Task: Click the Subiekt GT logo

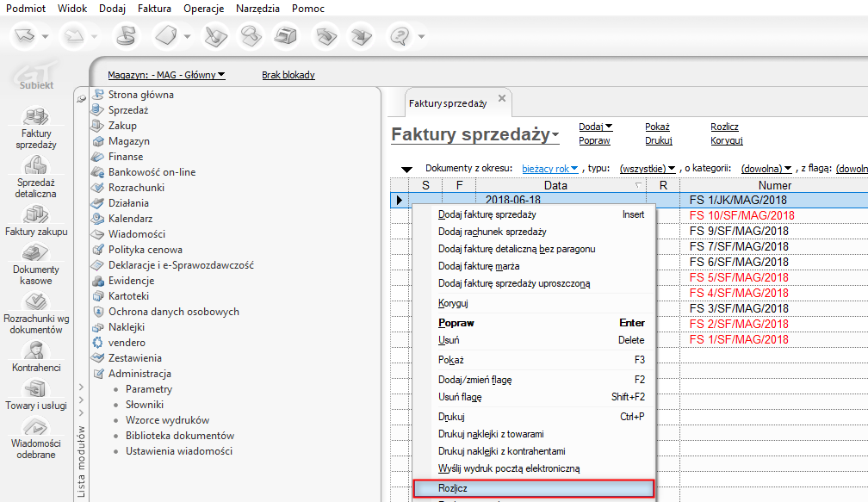Action: click(x=36, y=77)
